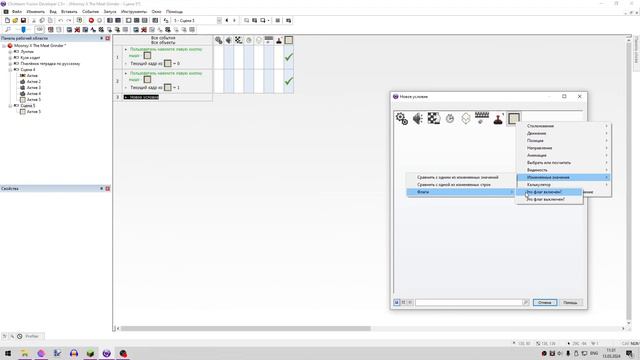Open File Explorer from the taskbar

(x=24, y=353)
